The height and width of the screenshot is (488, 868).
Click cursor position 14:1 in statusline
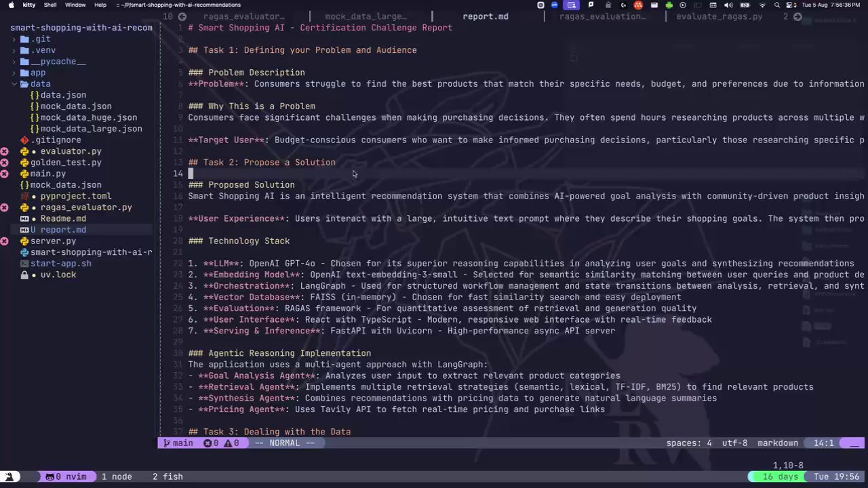tap(823, 443)
